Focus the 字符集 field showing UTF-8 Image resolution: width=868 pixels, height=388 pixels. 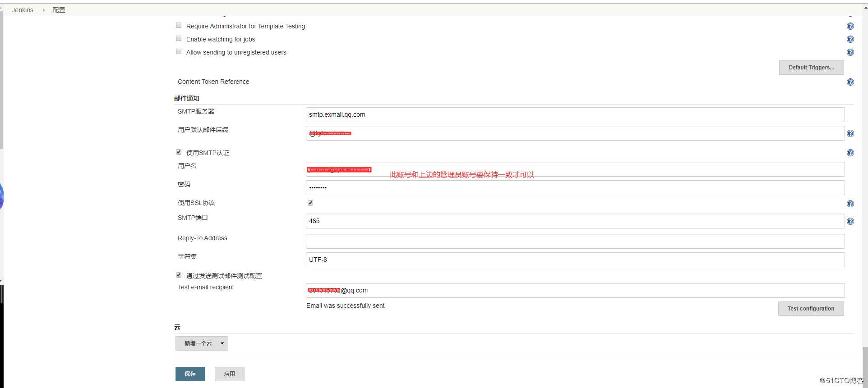click(575, 260)
